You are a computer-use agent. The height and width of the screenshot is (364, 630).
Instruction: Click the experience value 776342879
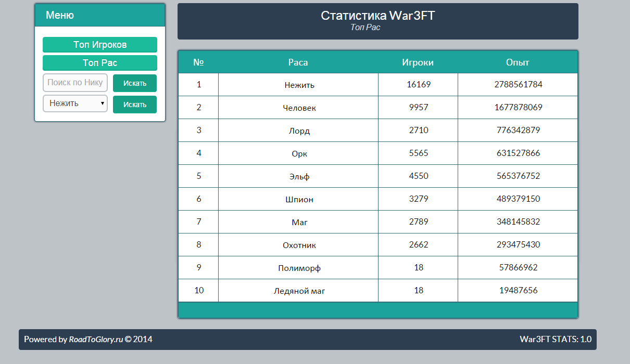tap(518, 130)
